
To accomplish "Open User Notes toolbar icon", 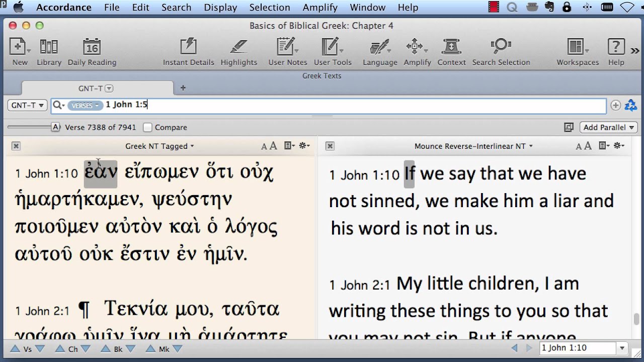I will click(286, 47).
